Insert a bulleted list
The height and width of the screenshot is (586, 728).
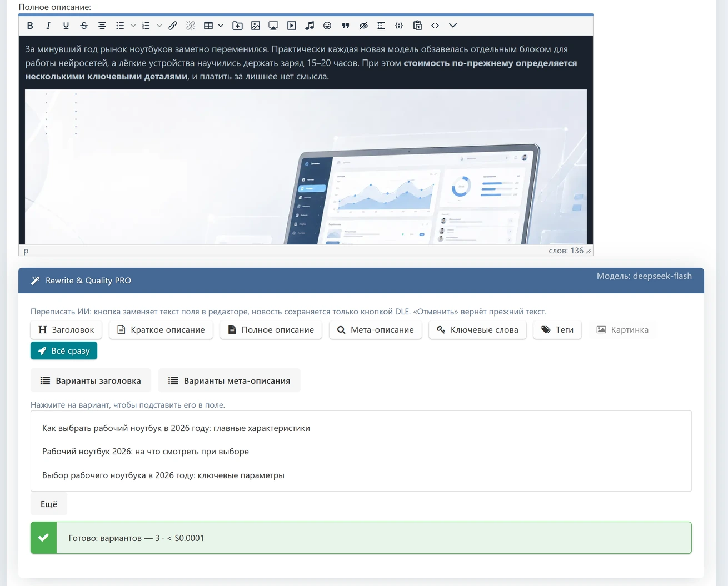[120, 26]
